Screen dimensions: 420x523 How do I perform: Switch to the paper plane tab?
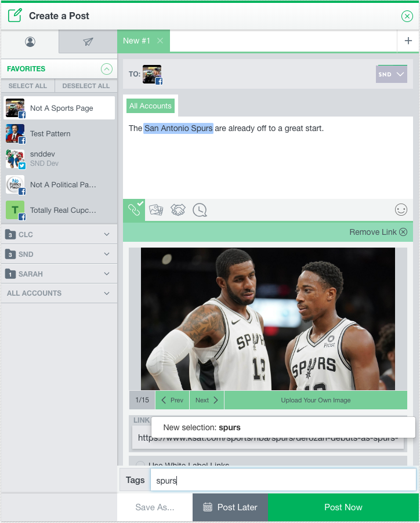click(x=88, y=42)
